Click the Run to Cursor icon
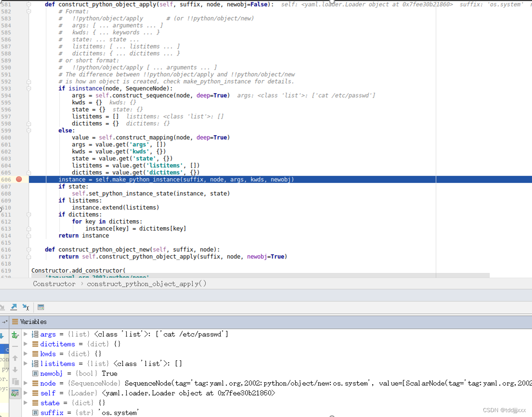532x417 pixels. [26, 307]
